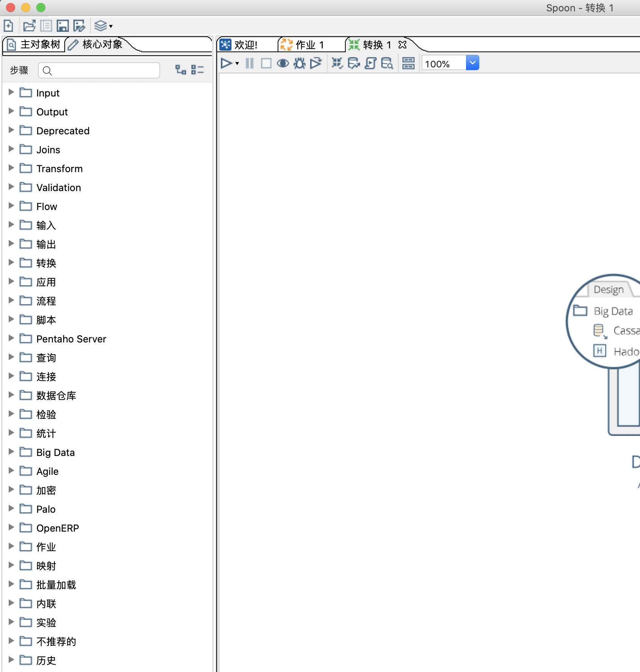Select the 应用 folder
The width and height of the screenshot is (640, 672).
[46, 282]
